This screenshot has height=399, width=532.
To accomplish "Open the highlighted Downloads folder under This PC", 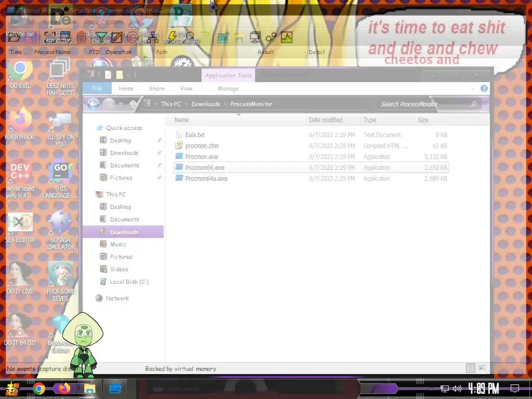I will (124, 232).
